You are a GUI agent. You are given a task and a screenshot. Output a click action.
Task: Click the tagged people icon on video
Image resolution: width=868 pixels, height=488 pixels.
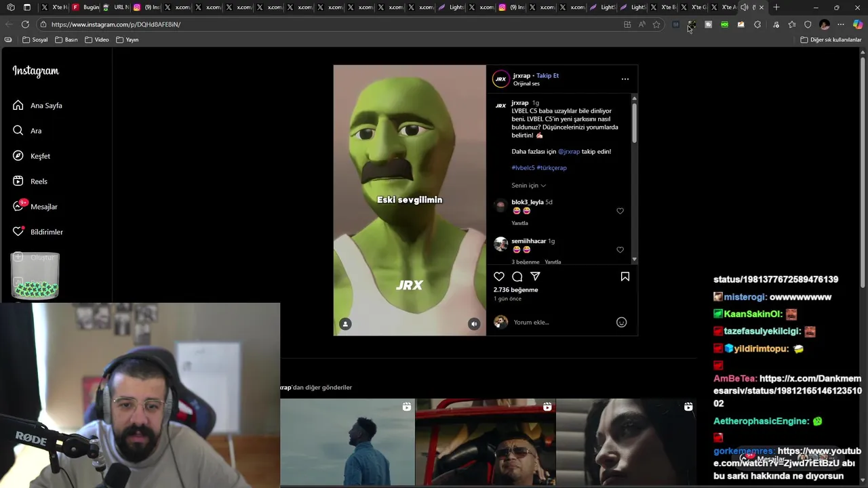coord(345,324)
